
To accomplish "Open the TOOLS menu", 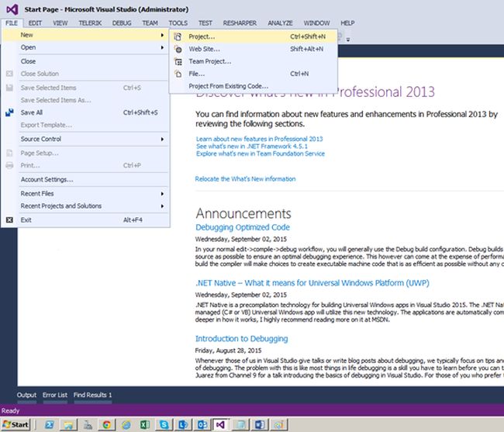I will 178,23.
